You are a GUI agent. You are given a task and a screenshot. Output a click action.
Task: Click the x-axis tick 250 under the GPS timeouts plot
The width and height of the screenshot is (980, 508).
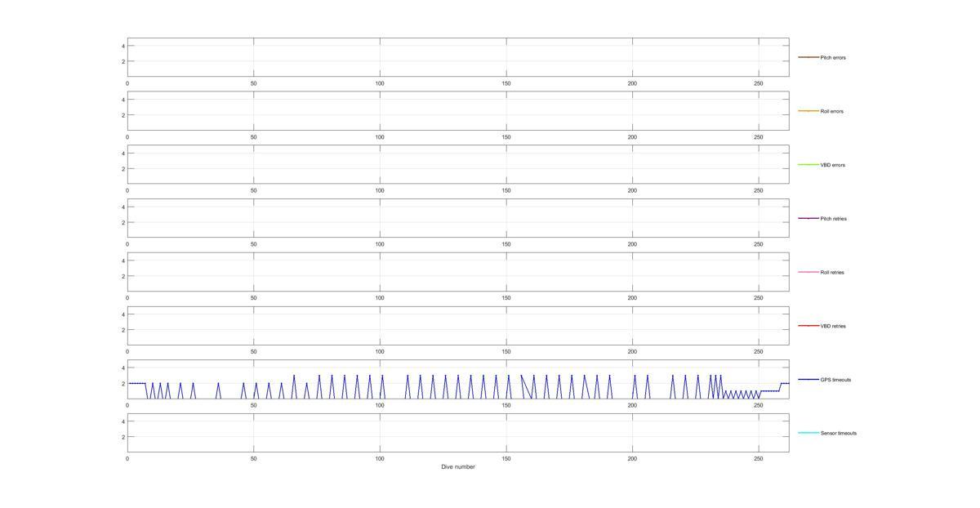(x=759, y=405)
